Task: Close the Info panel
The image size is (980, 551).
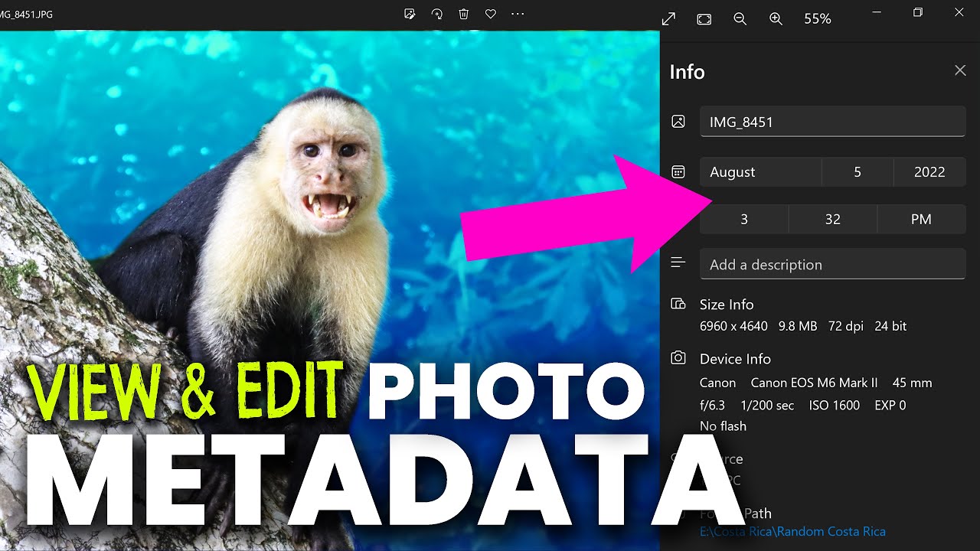Action: tap(960, 70)
